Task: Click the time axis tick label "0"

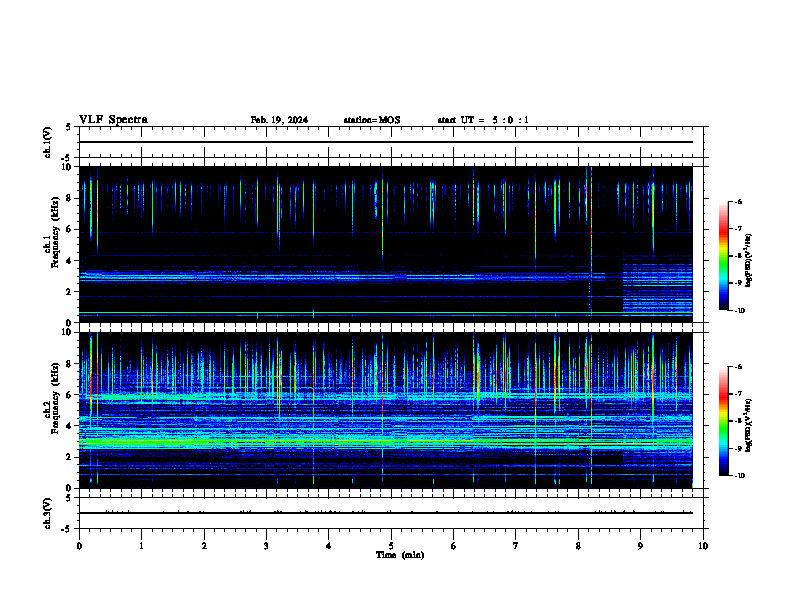Action: (x=79, y=546)
